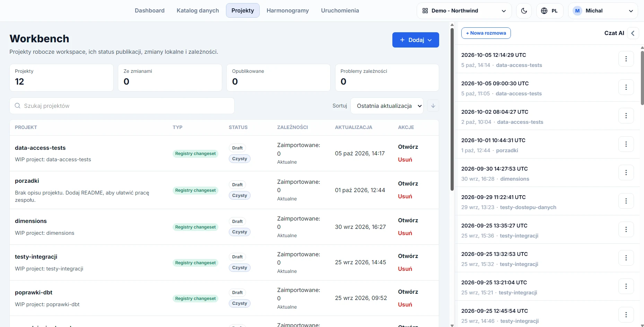This screenshot has height=327, width=644.
Task: Open menu for 2026-10-02 08:04:27 UTC chat
Action: tap(626, 116)
